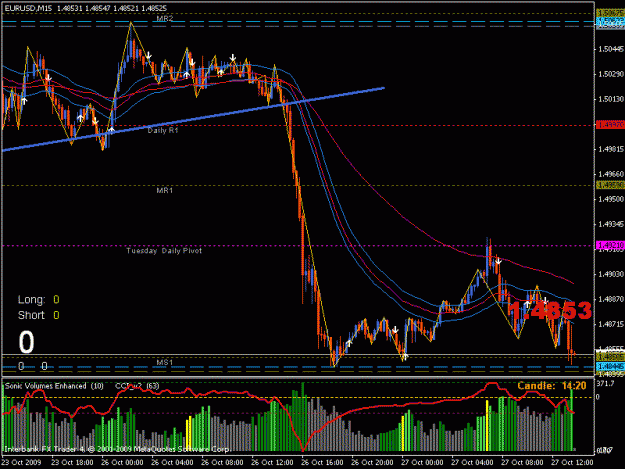The image size is (625, 469).
Task: Click the 23 Oct 2009 time axis label
Action: click(x=21, y=462)
